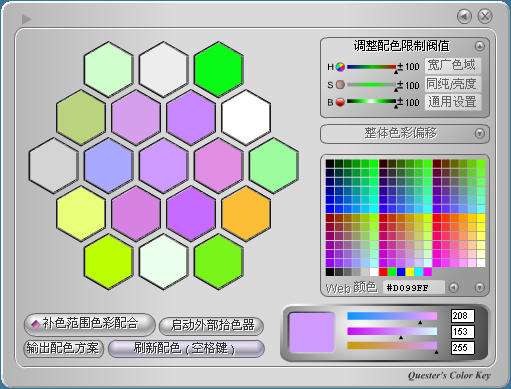Click the hue color wheel icon
Image resolution: width=511 pixels, height=389 pixels.
coord(340,67)
